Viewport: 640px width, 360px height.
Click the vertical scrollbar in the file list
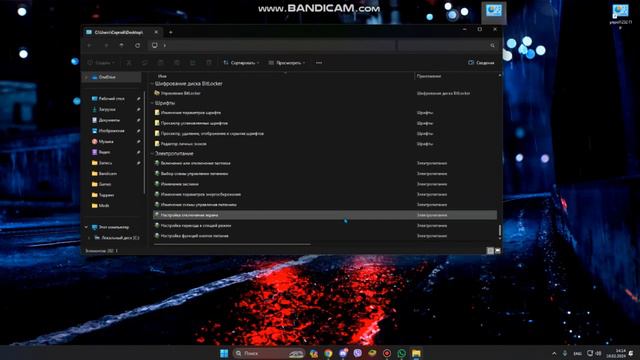point(500,231)
